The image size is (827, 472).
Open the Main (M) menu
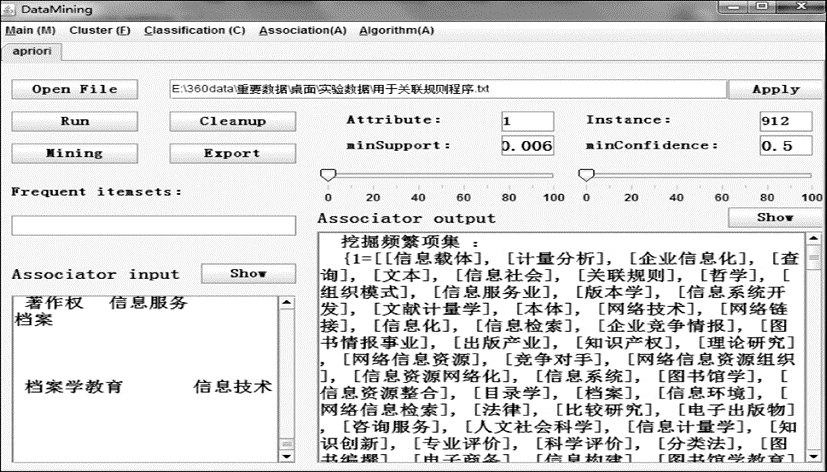(x=30, y=31)
